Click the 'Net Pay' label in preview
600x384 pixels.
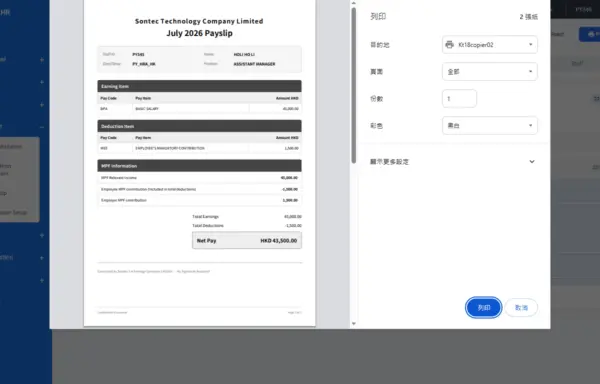[x=207, y=241]
